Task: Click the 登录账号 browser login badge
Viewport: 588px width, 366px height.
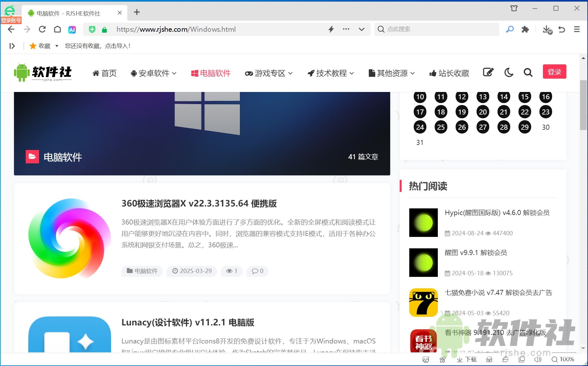Action: [x=11, y=21]
